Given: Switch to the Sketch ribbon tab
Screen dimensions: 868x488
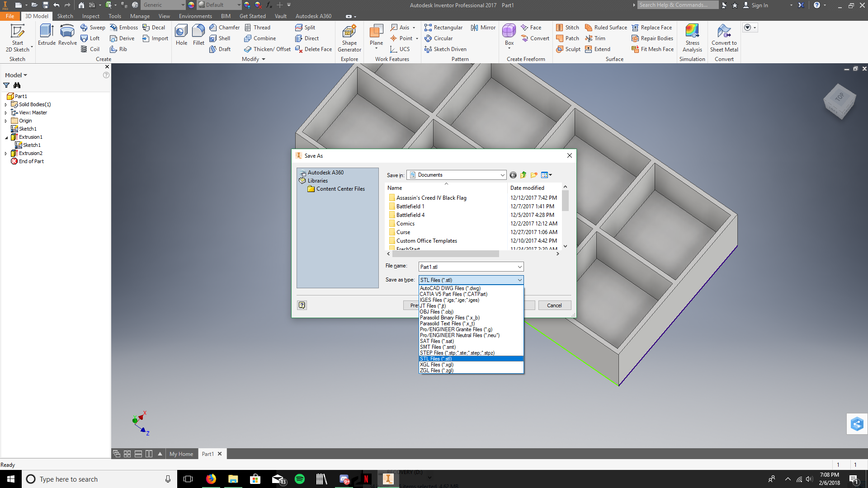Looking at the screenshot, I should pyautogui.click(x=65, y=16).
